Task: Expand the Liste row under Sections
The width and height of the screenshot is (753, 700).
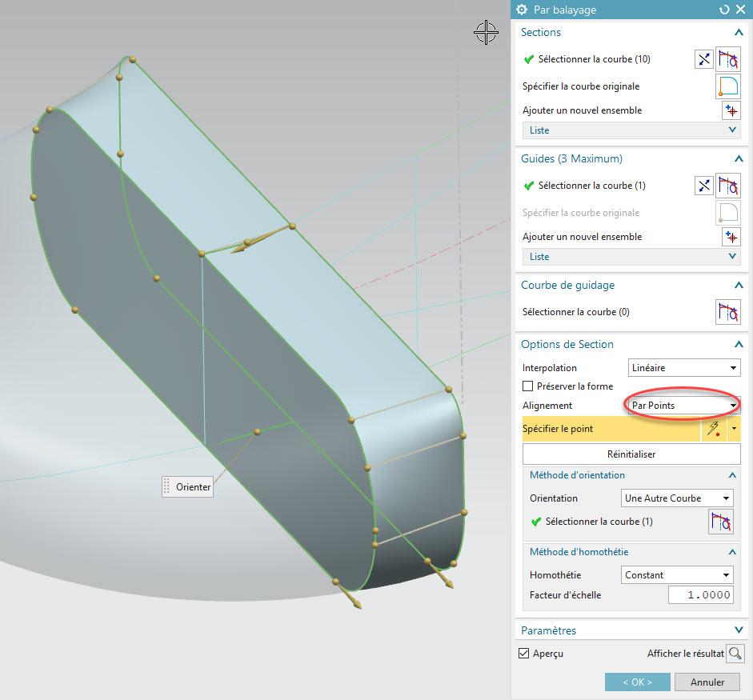Action: click(x=630, y=130)
